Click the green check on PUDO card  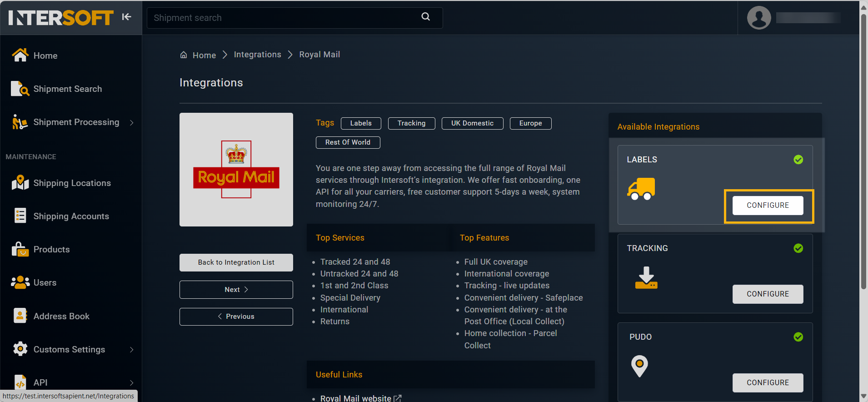798,337
